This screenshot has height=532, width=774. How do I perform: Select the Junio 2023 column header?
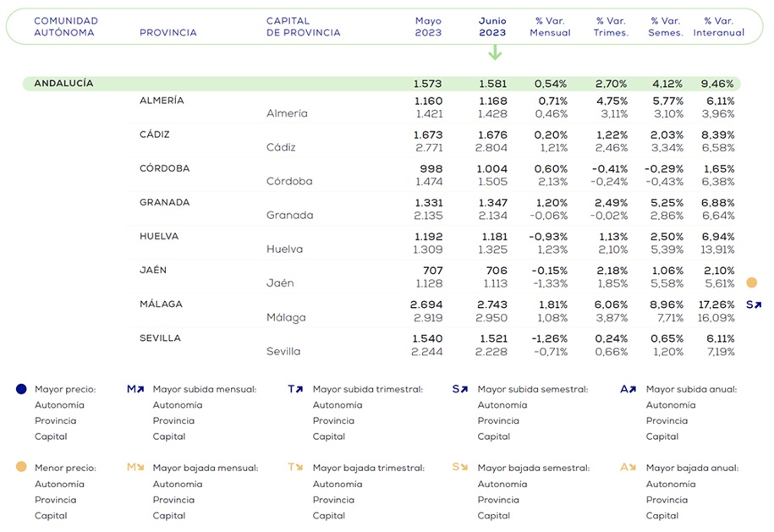(492, 26)
